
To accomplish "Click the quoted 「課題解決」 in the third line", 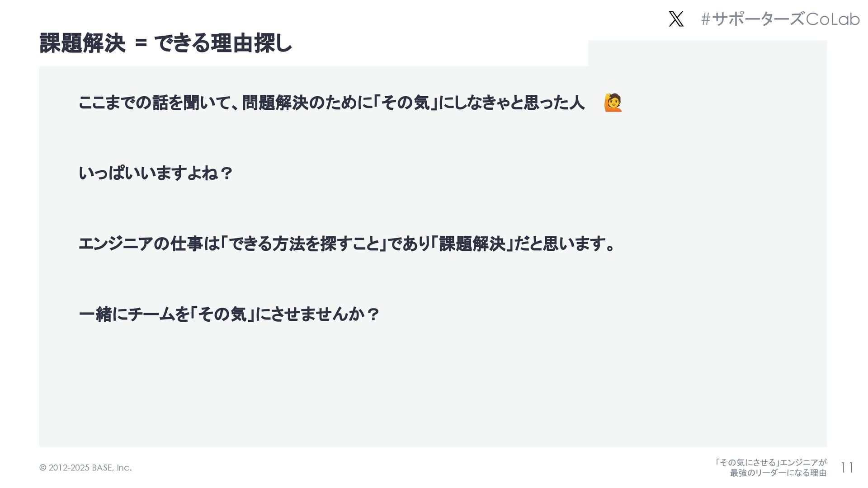I will 472,244.
